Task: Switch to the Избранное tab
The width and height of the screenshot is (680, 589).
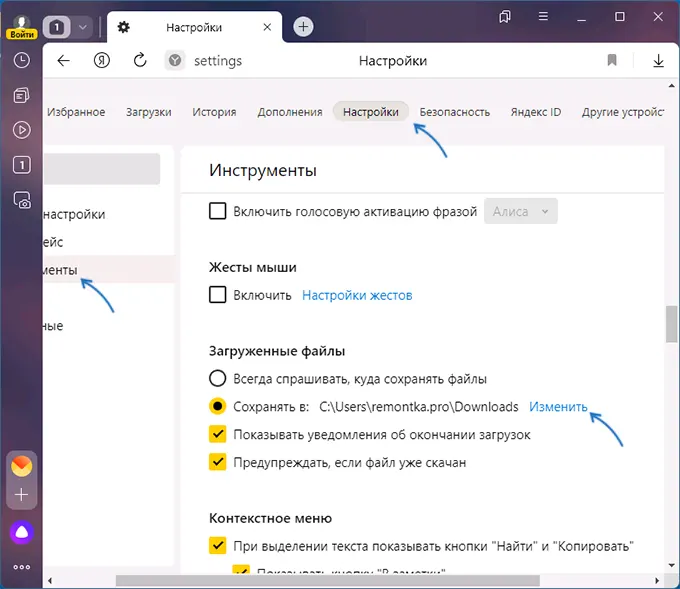Action: (x=76, y=112)
